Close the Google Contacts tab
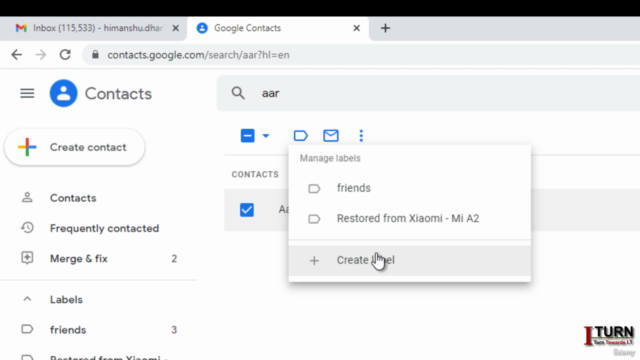Screen dimensions: 640x360 click(x=356, y=28)
